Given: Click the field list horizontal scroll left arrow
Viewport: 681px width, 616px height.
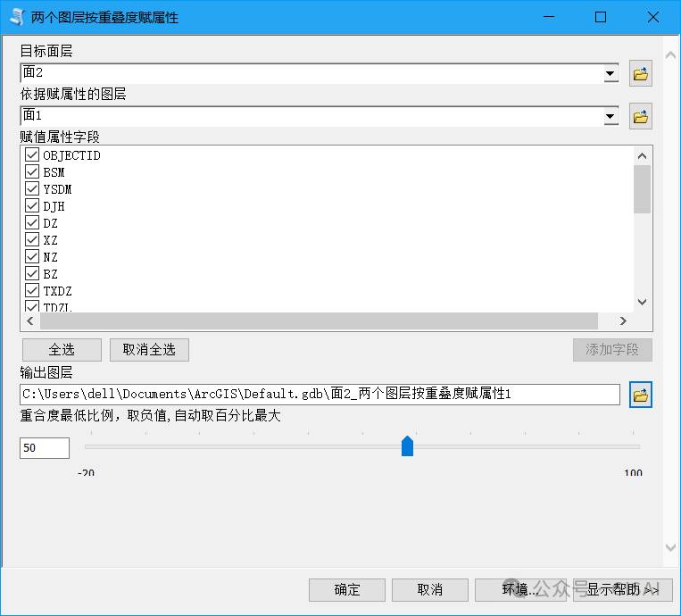Looking at the screenshot, I should click(30, 321).
